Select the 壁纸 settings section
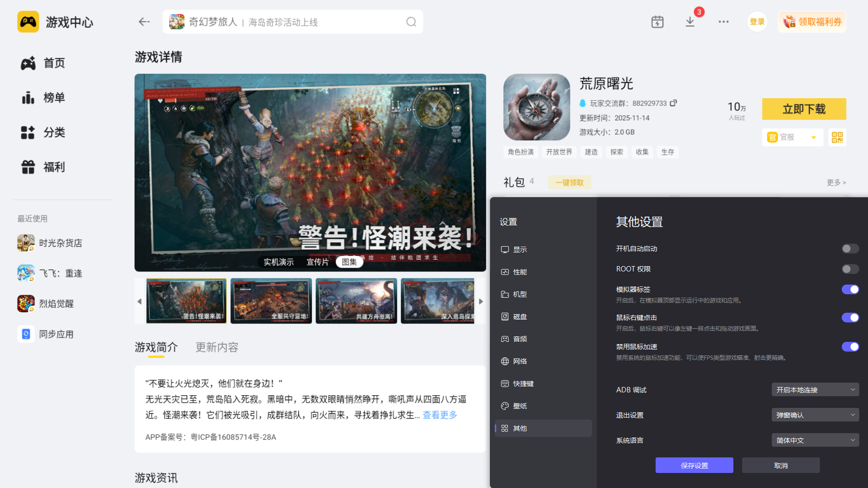 (519, 405)
